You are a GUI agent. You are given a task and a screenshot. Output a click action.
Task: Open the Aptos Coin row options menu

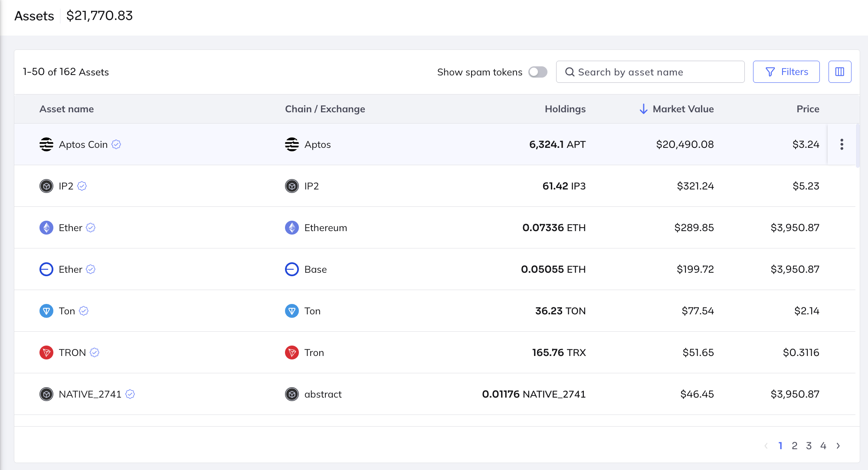pos(842,144)
